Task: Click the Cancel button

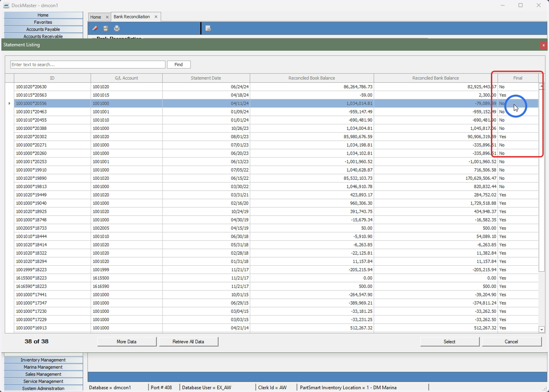Action: pos(511,342)
